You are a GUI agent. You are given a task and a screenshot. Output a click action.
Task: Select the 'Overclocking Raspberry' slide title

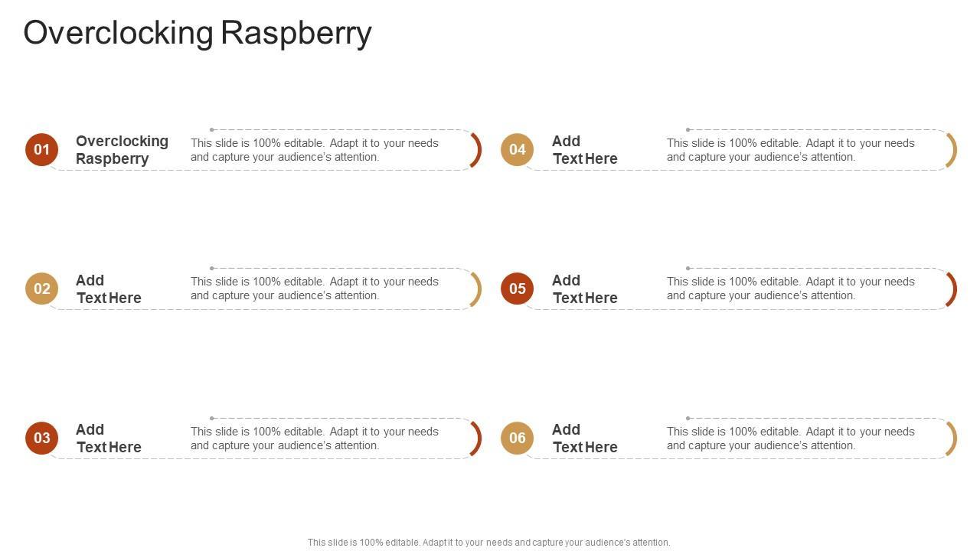[198, 33]
